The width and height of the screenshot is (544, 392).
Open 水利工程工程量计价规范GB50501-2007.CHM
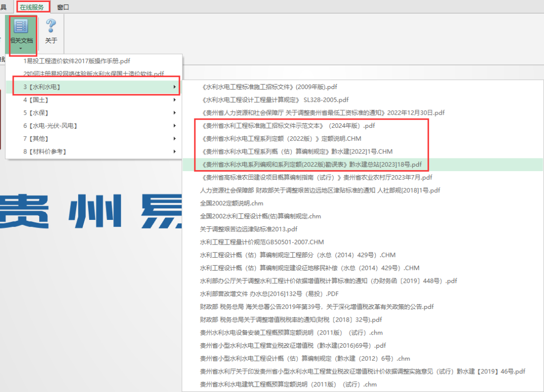(261, 242)
